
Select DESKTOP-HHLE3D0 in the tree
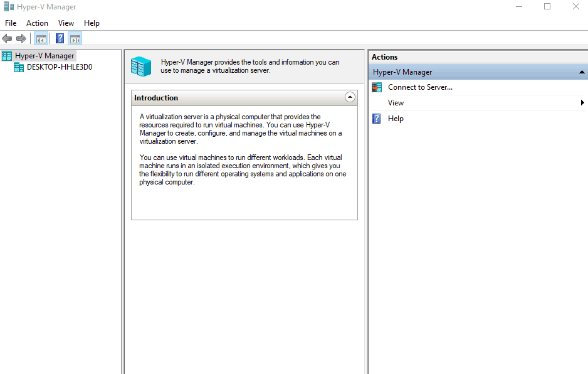click(60, 67)
